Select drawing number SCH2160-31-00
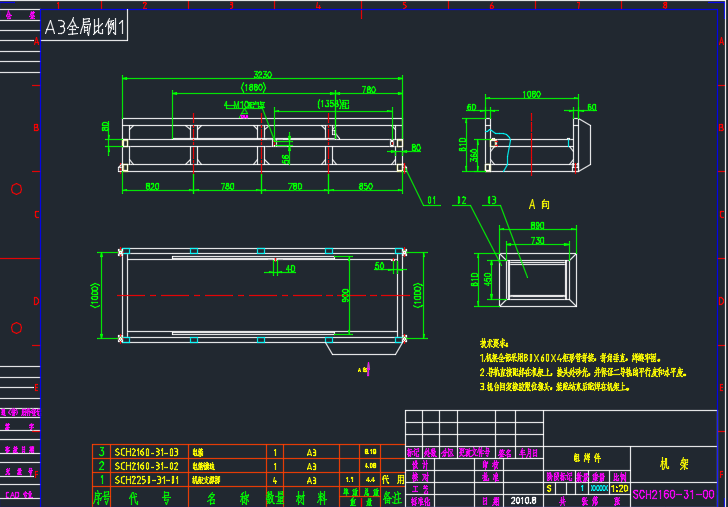 click(673, 494)
